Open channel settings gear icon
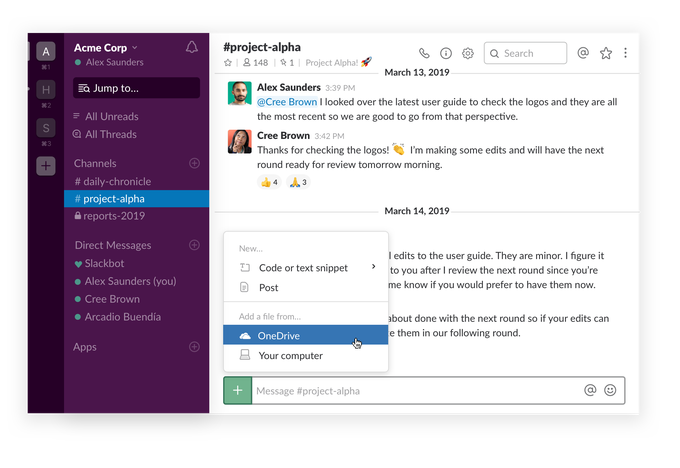680x468 pixels. (467, 53)
